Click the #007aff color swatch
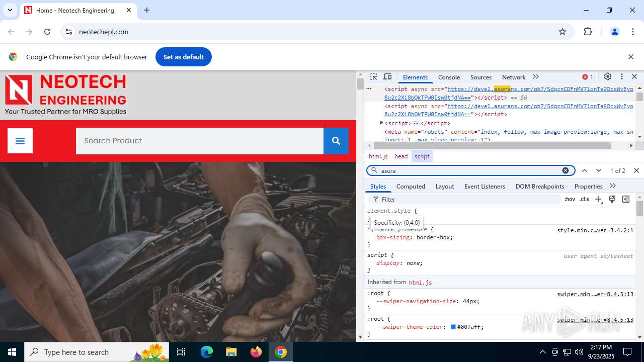This screenshot has width=644, height=362. [x=453, y=327]
